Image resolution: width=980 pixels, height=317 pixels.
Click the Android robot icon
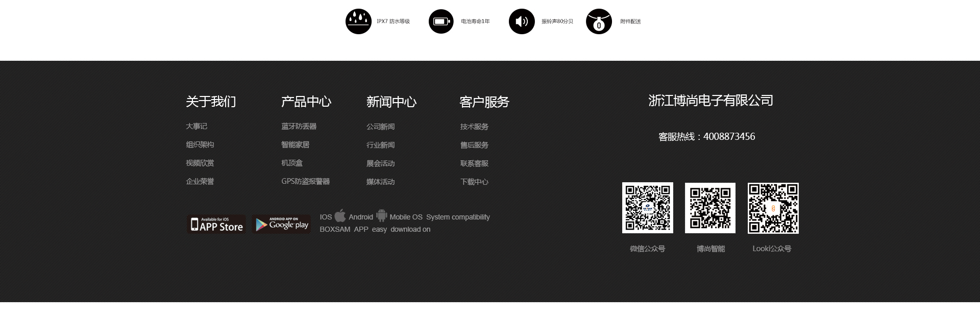point(381,216)
